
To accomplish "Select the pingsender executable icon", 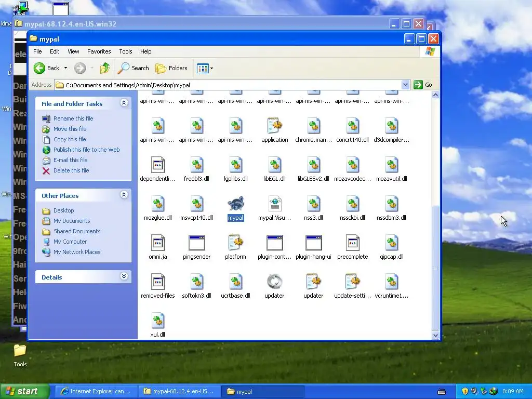I will point(197,243).
